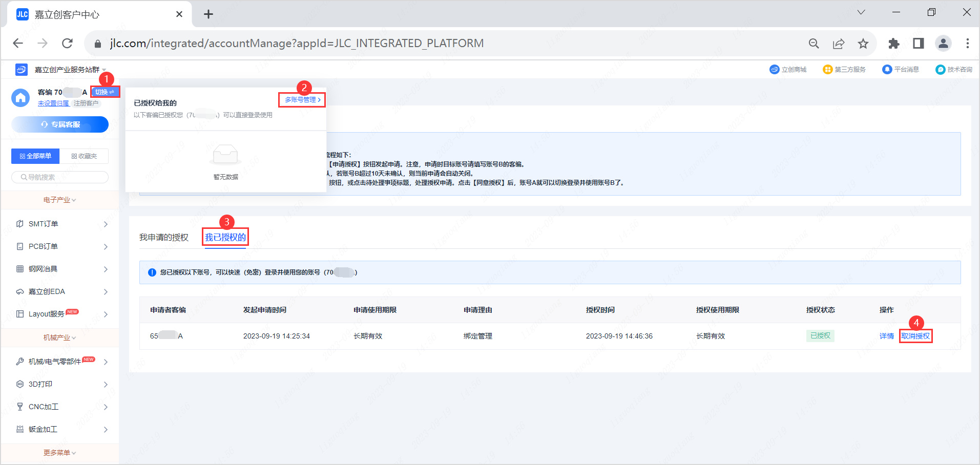Click the share page icon in address bar
The width and height of the screenshot is (980, 465).
pyautogui.click(x=839, y=44)
